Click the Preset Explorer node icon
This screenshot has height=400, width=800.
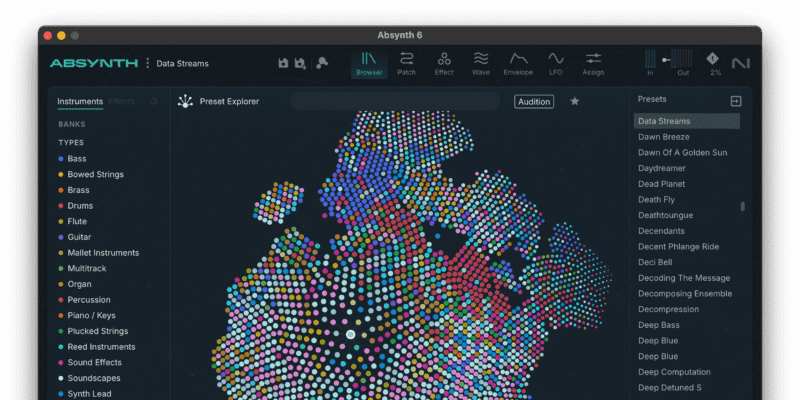(185, 101)
